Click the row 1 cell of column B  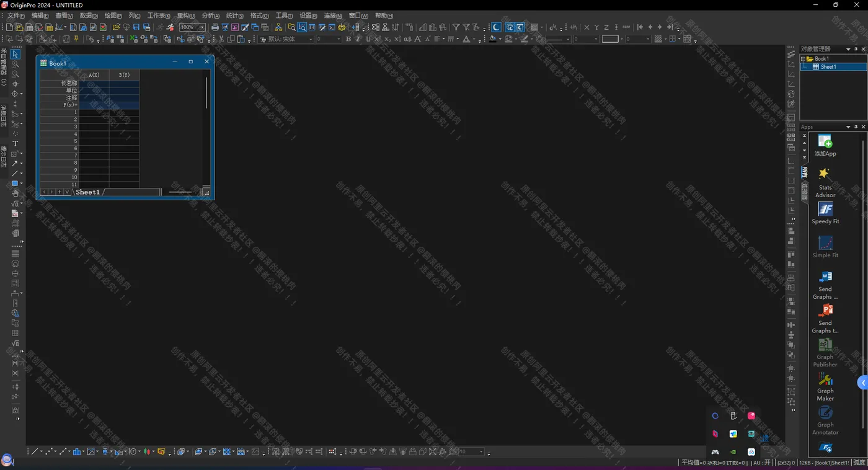(x=124, y=112)
